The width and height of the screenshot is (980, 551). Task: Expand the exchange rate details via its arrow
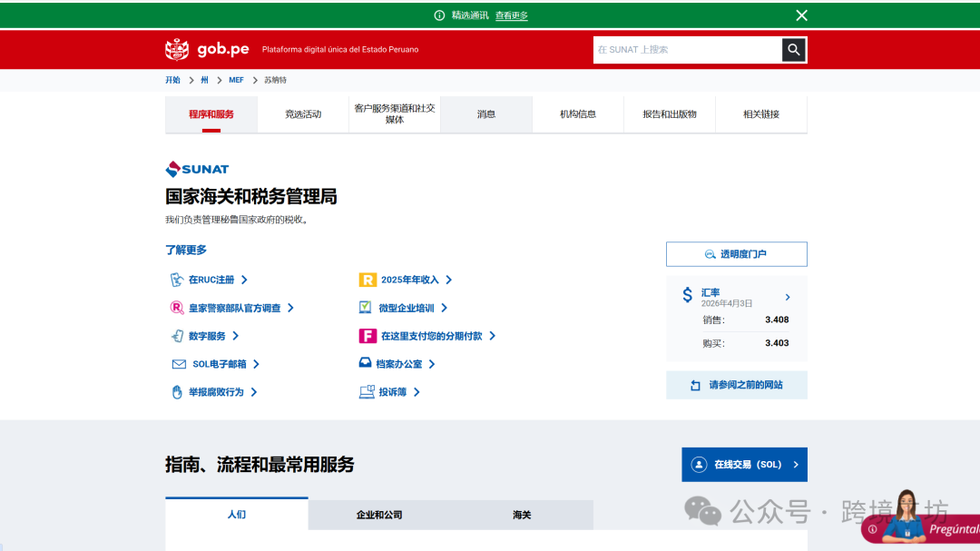pos(787,297)
